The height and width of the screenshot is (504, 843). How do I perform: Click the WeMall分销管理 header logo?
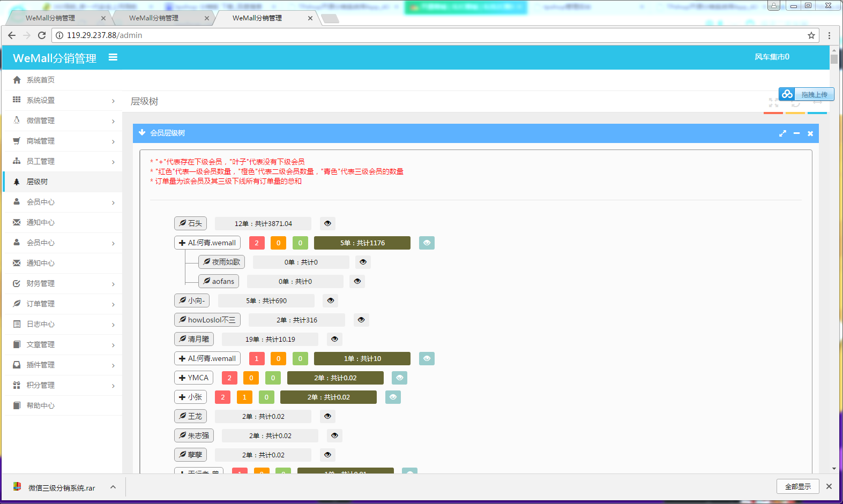[x=55, y=58]
